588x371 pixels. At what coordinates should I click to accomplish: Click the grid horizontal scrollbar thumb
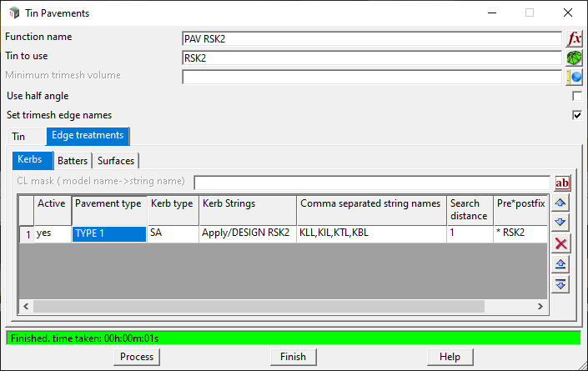(x=259, y=307)
